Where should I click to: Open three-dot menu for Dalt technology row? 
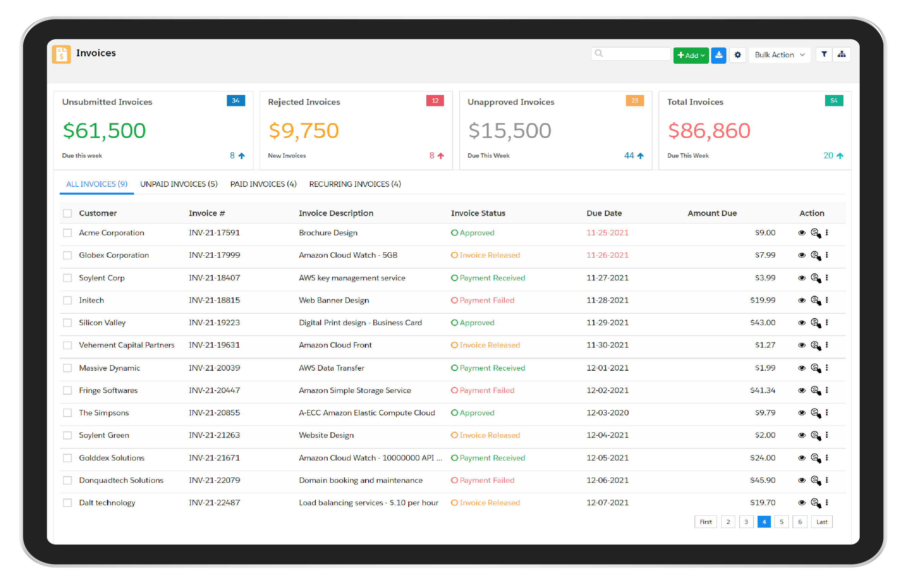pyautogui.click(x=826, y=502)
